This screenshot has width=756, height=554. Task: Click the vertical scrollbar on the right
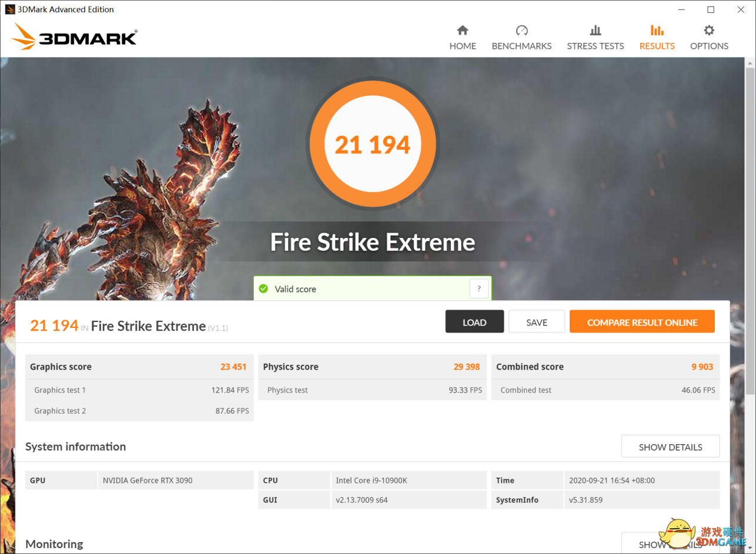click(x=751, y=229)
